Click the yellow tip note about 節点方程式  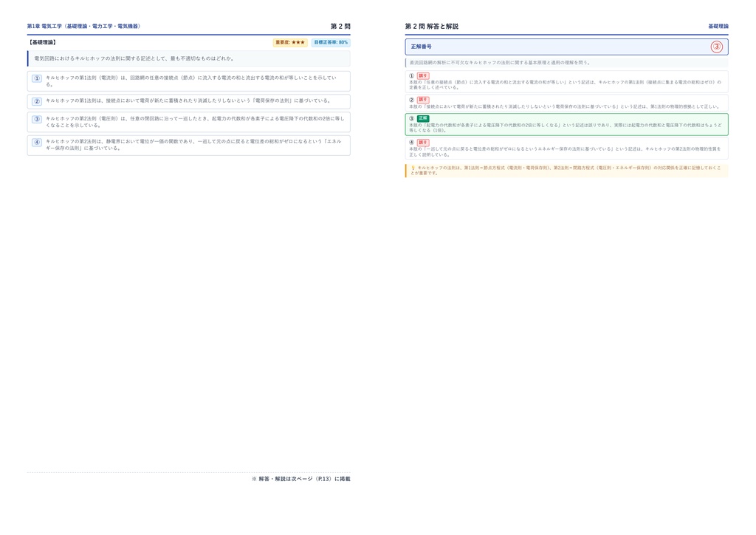click(x=567, y=171)
